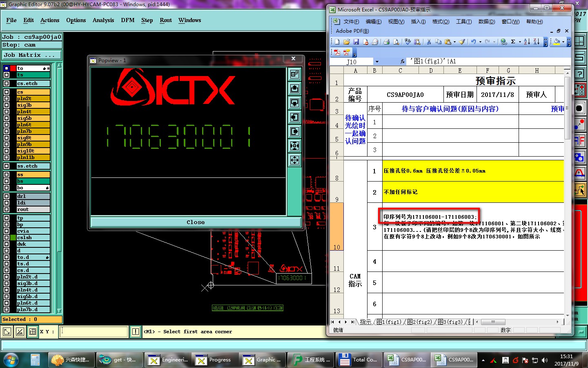Viewport: 588px width, 368px height.
Task: Click the first Adobe PDF convert icon
Action: pyautogui.click(x=337, y=52)
